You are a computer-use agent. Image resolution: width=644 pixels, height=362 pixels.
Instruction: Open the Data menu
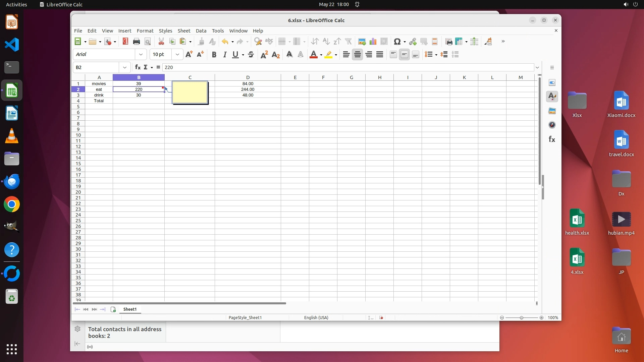pos(201,31)
